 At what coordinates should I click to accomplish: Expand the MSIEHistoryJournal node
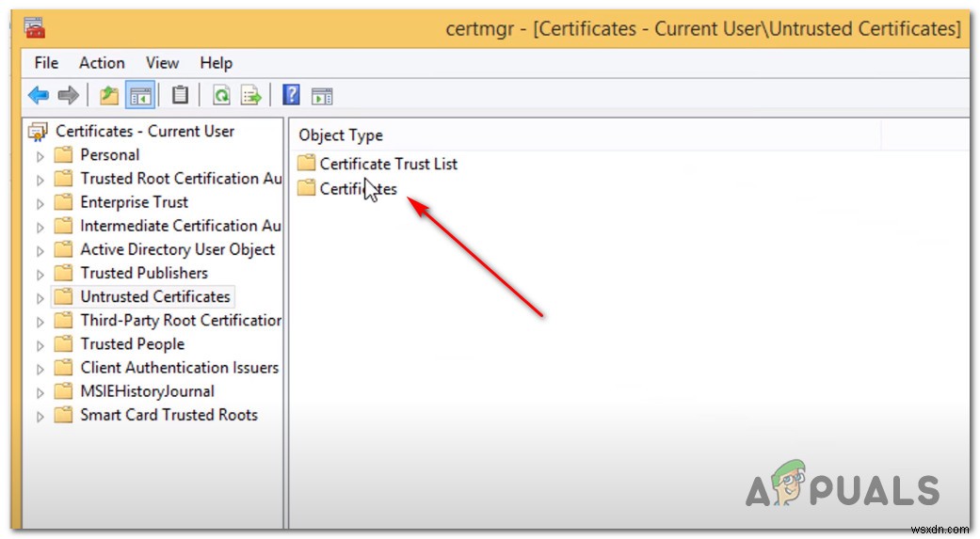40,393
